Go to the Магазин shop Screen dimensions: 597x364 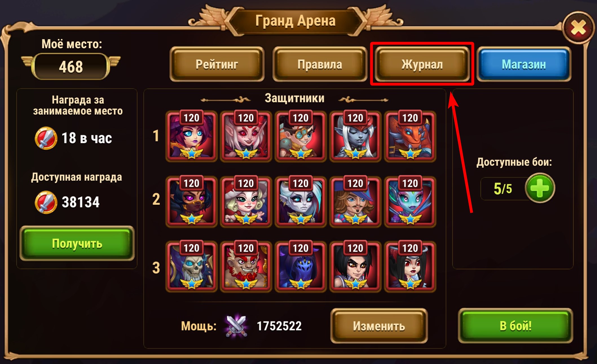click(x=524, y=64)
